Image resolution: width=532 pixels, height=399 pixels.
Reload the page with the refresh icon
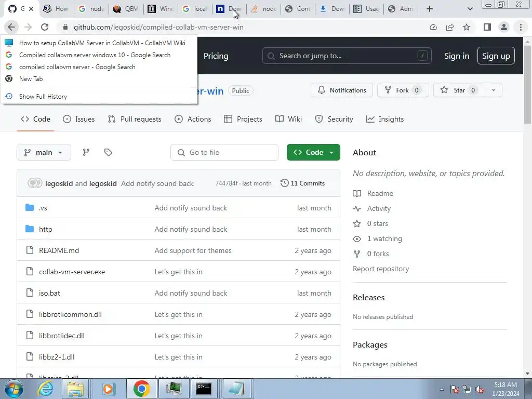[x=45, y=27]
